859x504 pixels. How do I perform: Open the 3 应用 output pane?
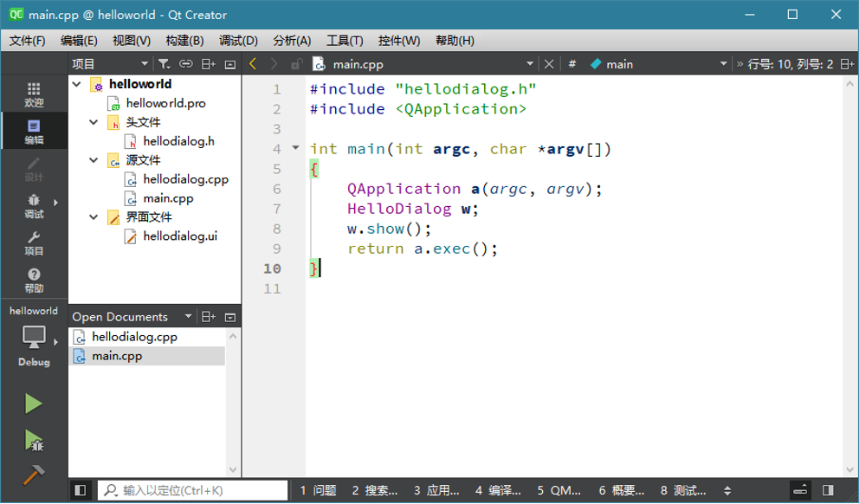(436, 490)
